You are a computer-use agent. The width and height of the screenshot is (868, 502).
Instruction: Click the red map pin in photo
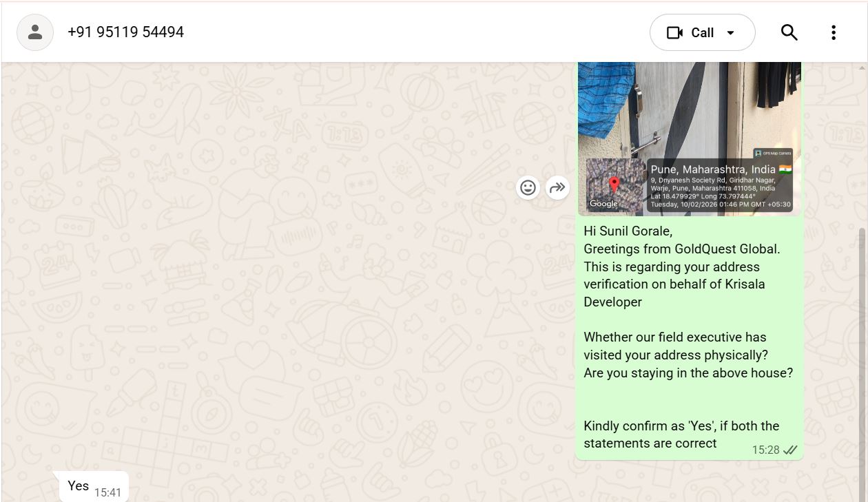(614, 184)
